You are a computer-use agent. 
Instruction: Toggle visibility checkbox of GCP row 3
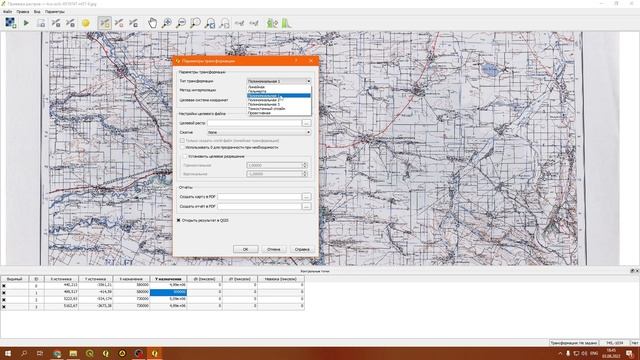click(x=4, y=306)
